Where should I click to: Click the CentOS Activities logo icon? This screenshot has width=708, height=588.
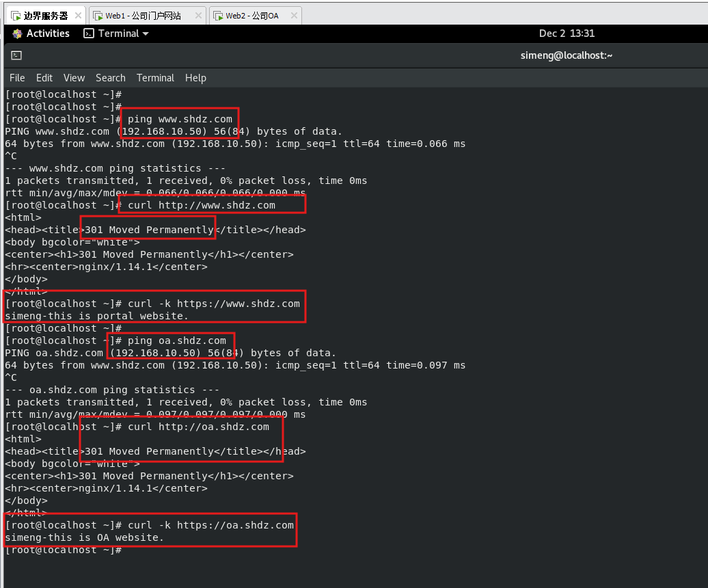[17, 34]
